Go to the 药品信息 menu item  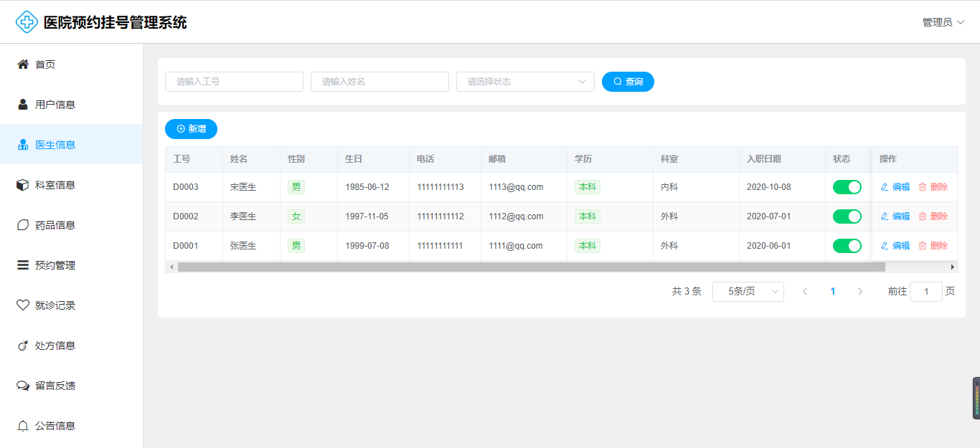(55, 225)
